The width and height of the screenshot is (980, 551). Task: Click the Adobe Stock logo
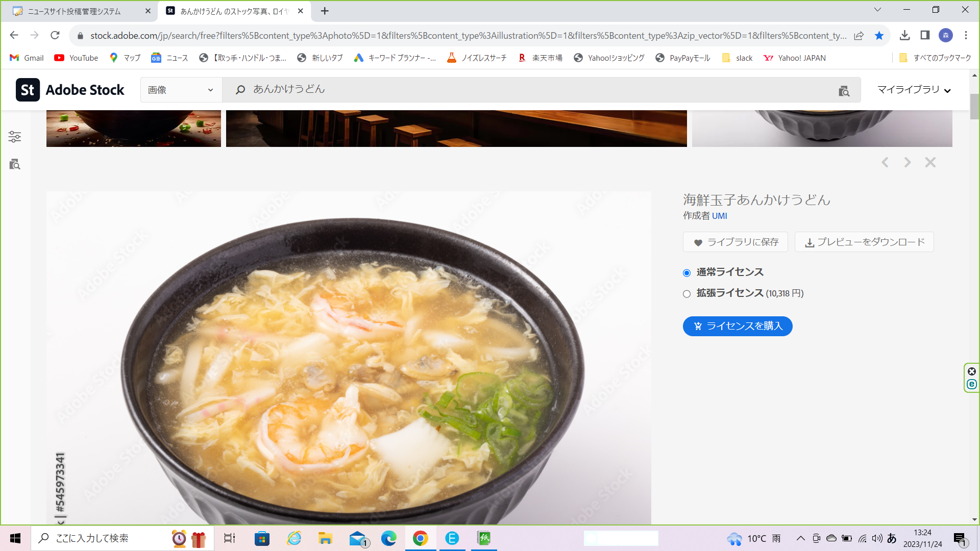coord(70,90)
